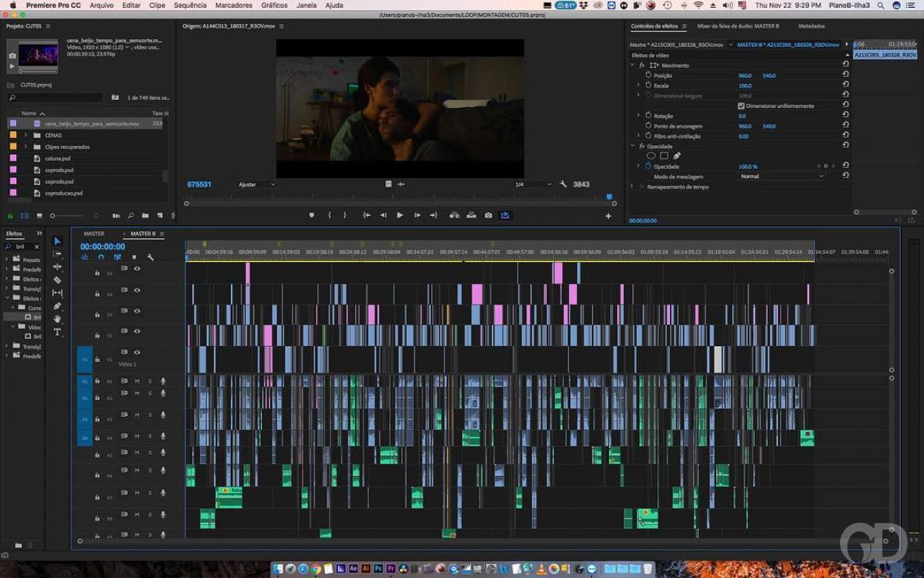Reset the Posição parameter
Viewport: 924px width, 578px height.
[846, 76]
